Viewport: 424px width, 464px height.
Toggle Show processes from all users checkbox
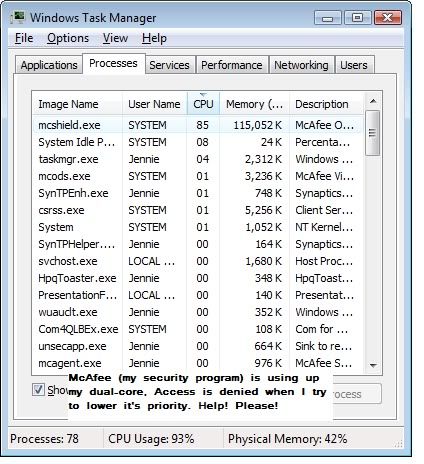point(38,389)
